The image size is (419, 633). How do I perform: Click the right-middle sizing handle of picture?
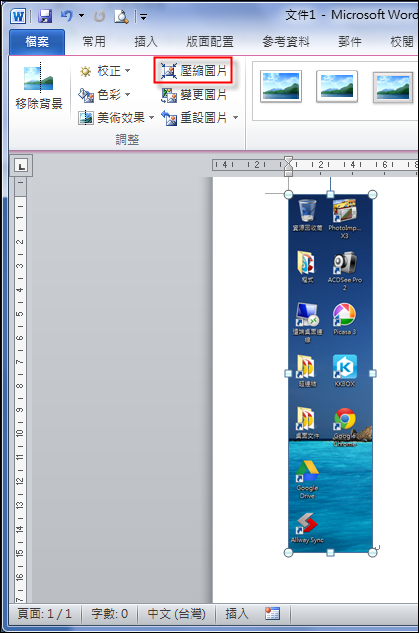click(x=373, y=374)
